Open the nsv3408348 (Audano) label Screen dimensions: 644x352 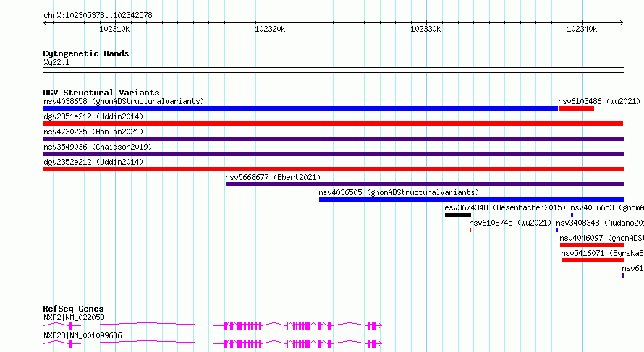pyautogui.click(x=600, y=223)
